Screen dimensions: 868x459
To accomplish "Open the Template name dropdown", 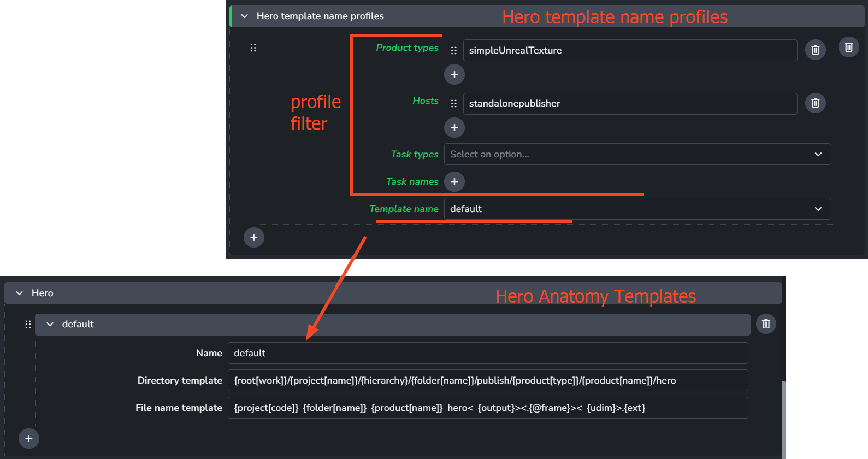I will pyautogui.click(x=637, y=209).
